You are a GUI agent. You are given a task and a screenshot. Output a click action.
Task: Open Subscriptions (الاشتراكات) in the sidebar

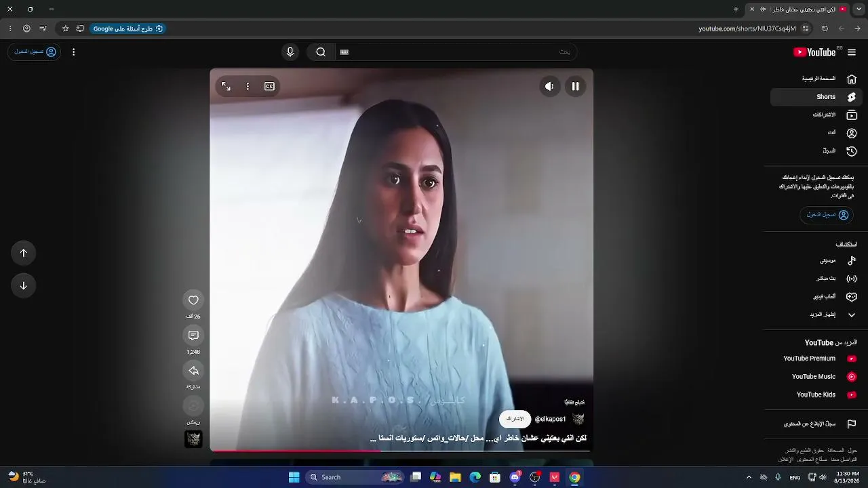(816, 115)
